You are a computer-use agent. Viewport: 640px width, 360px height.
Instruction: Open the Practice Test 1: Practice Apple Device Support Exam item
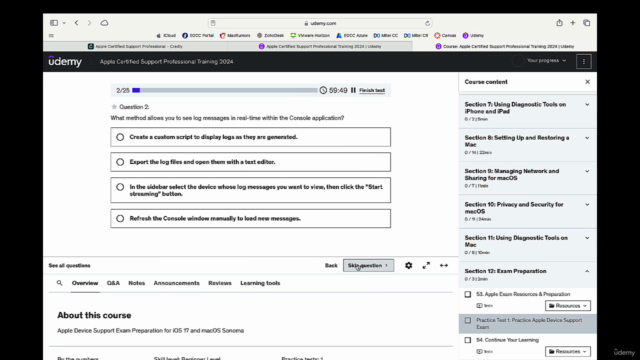pyautogui.click(x=529, y=324)
